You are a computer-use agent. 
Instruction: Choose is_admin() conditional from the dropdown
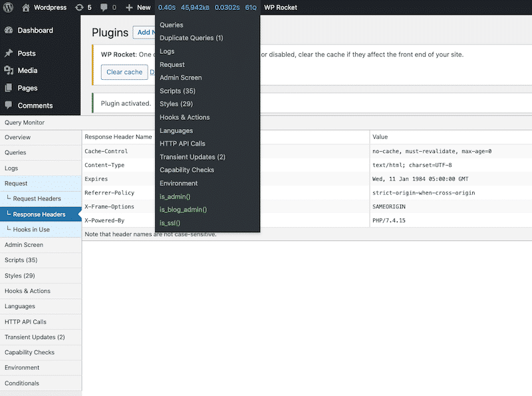click(x=174, y=196)
